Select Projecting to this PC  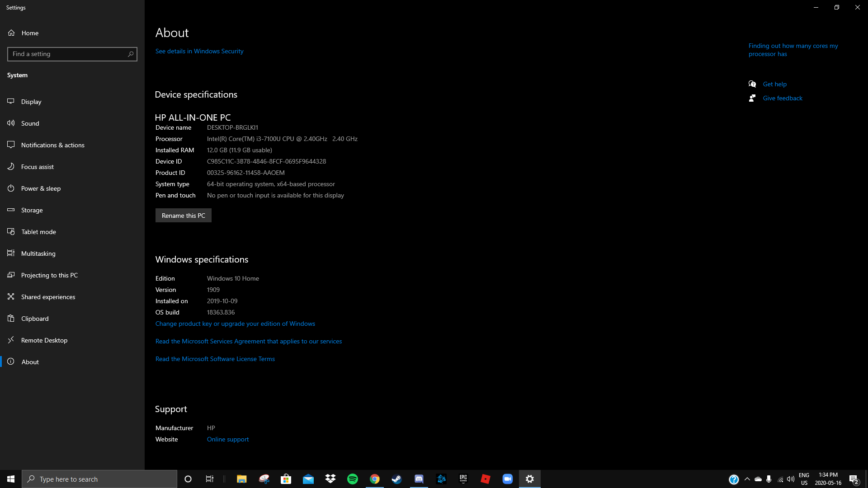72,275
